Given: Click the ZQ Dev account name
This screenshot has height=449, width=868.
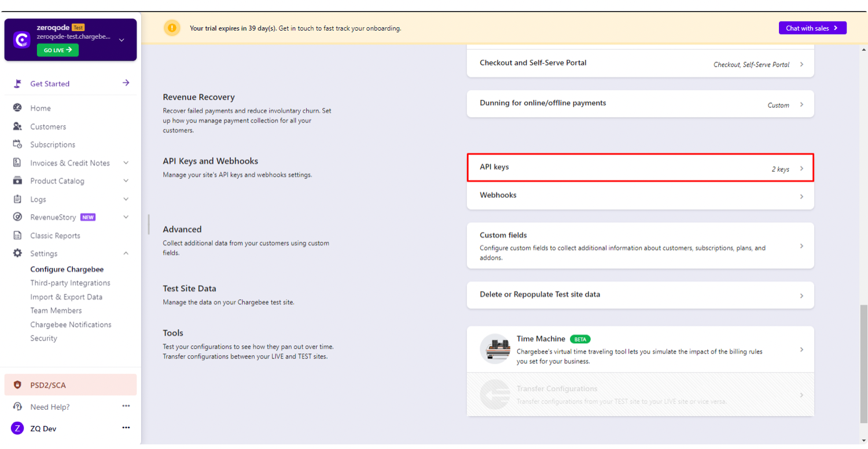Looking at the screenshot, I should click(43, 429).
